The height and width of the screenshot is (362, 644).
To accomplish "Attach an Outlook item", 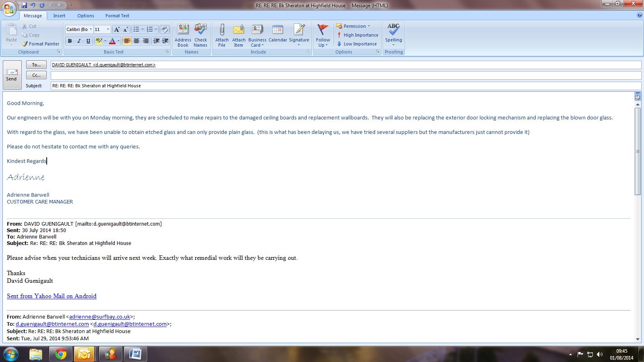I will 239,35.
